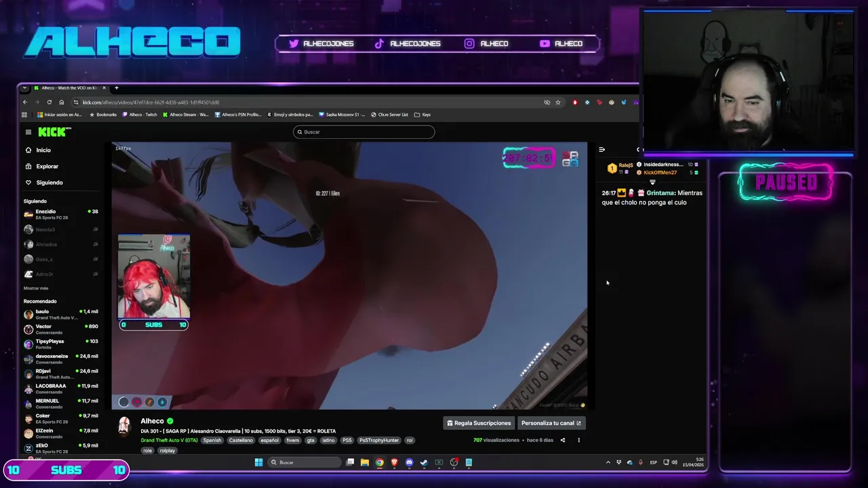The height and width of the screenshot is (488, 868).
Task: Collapse the chat panel arrow icon
Action: tap(601, 149)
